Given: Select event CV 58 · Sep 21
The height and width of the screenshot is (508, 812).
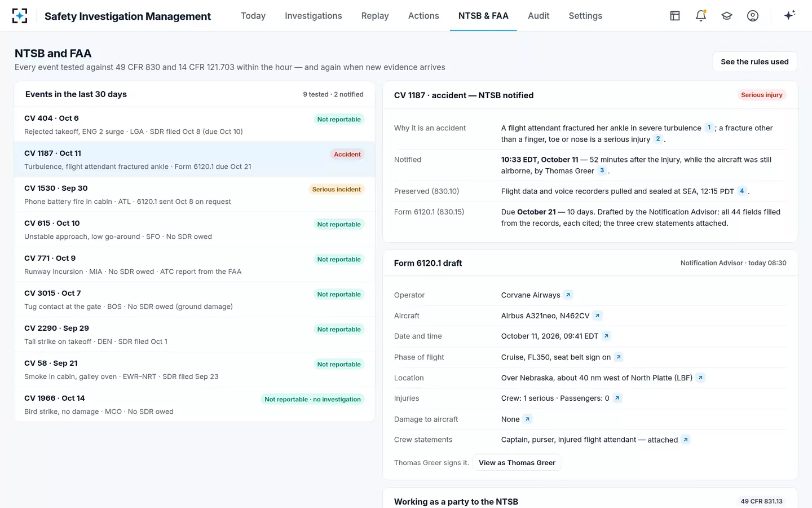Looking at the screenshot, I should coord(195,370).
